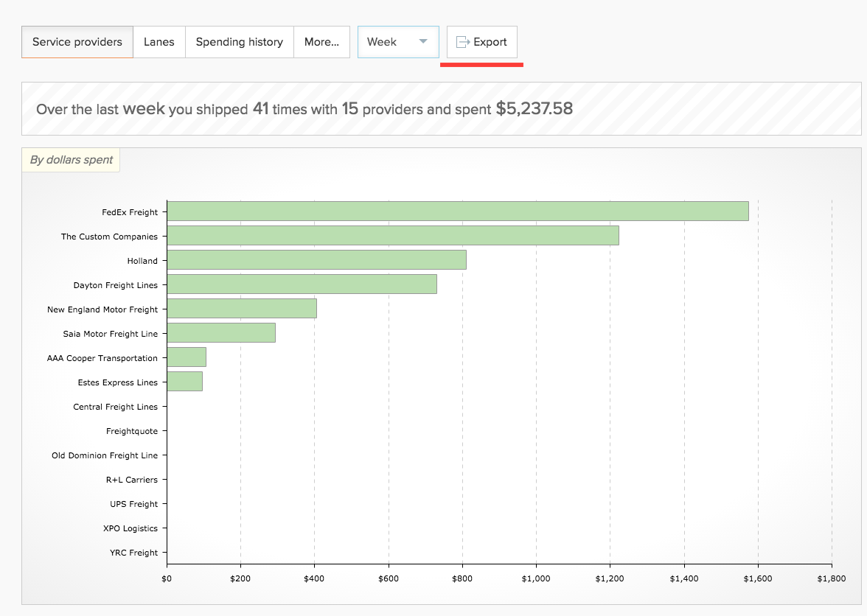The height and width of the screenshot is (616, 867).
Task: Select the "Central Freight Lines" label
Action: 116,407
